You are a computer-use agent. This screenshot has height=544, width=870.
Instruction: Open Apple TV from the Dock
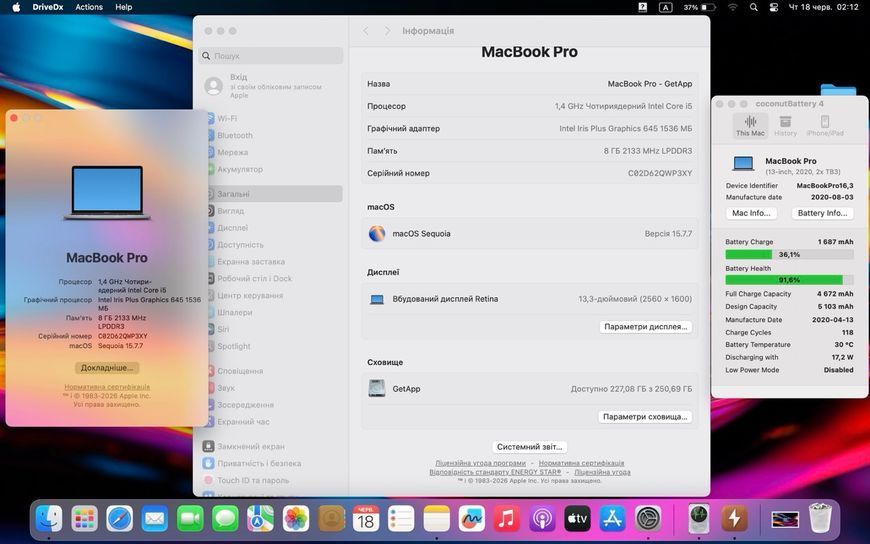[577, 519]
